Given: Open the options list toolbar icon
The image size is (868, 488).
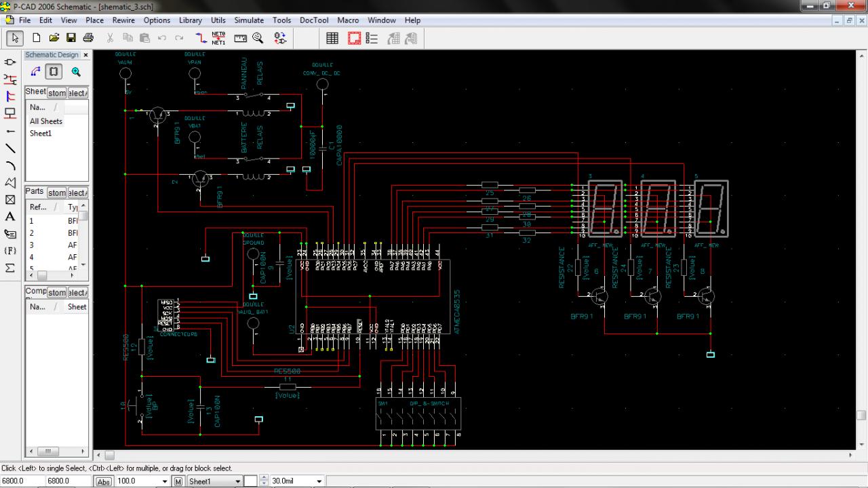Looking at the screenshot, I should 372,39.
